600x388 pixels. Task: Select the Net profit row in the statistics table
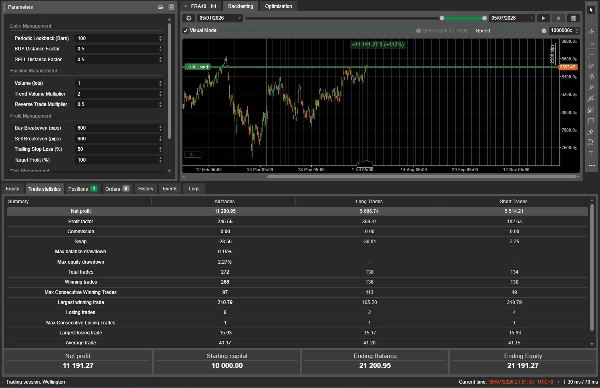click(297, 211)
